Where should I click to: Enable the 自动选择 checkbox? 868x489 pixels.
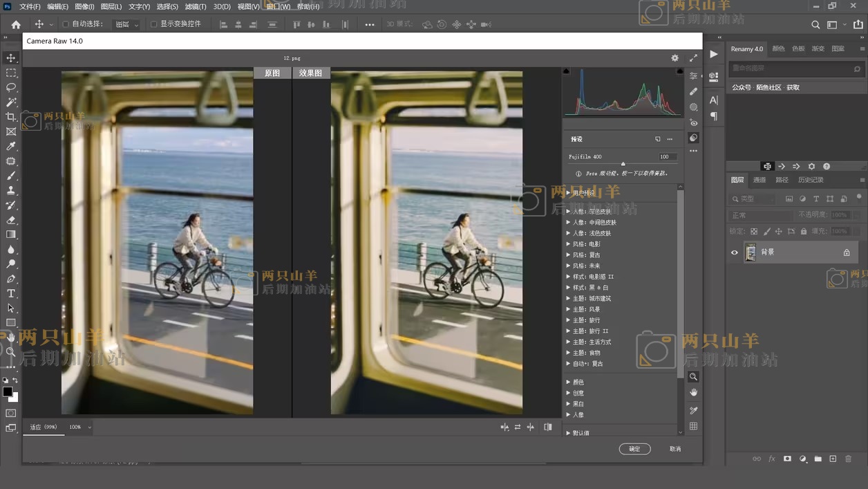tap(66, 24)
